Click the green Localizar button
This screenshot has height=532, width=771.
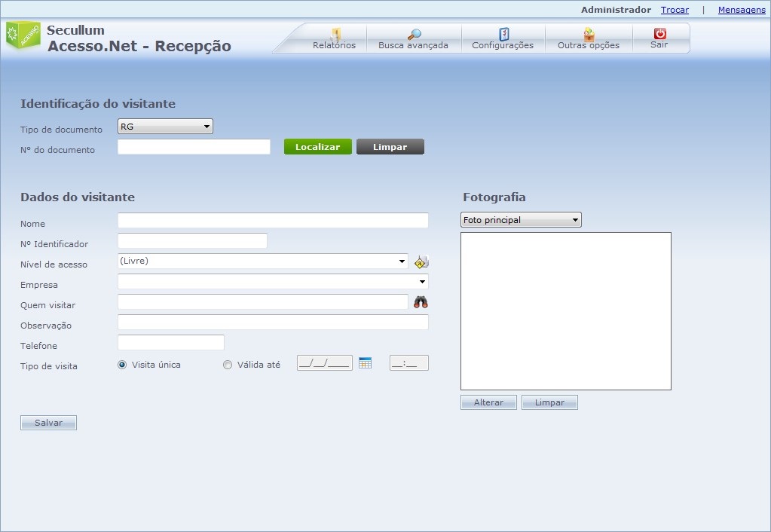(317, 147)
